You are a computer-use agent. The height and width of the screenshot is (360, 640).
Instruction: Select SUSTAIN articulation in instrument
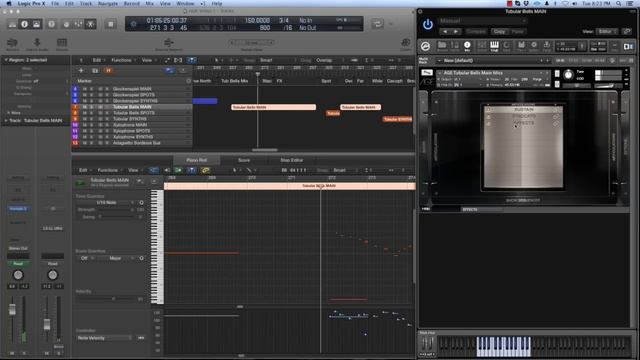click(x=523, y=110)
